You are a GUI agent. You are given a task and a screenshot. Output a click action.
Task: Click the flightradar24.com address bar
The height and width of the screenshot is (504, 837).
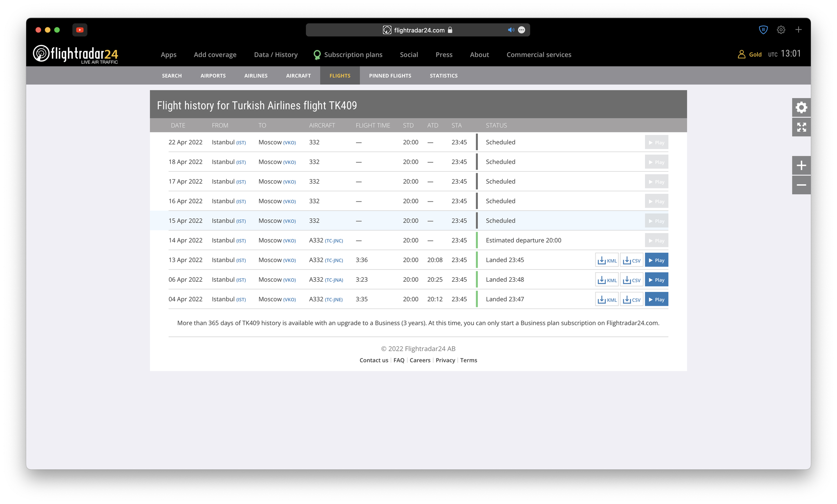pos(418,30)
